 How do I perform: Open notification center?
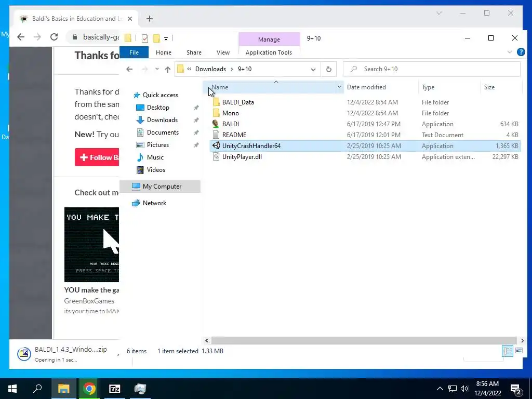(516, 389)
